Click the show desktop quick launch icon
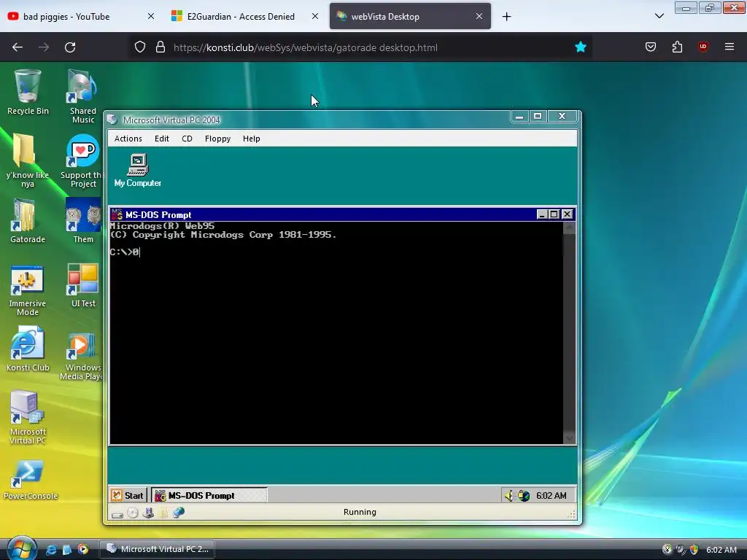 [x=66, y=550]
